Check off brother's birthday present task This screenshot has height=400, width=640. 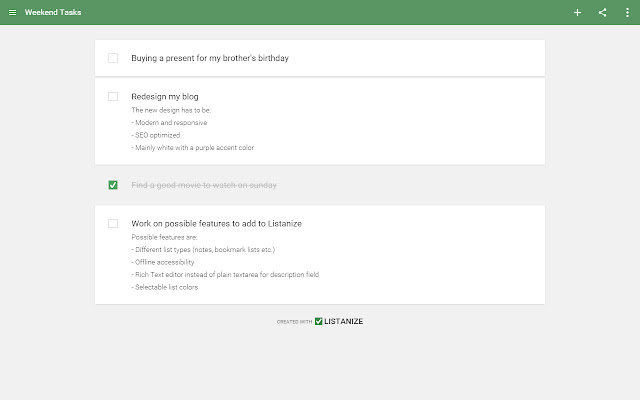click(113, 58)
